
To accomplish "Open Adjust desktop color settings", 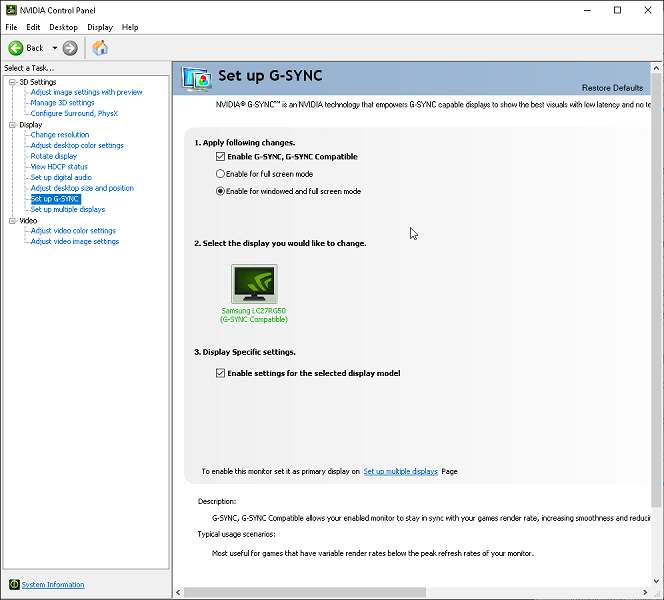I will click(x=77, y=145).
